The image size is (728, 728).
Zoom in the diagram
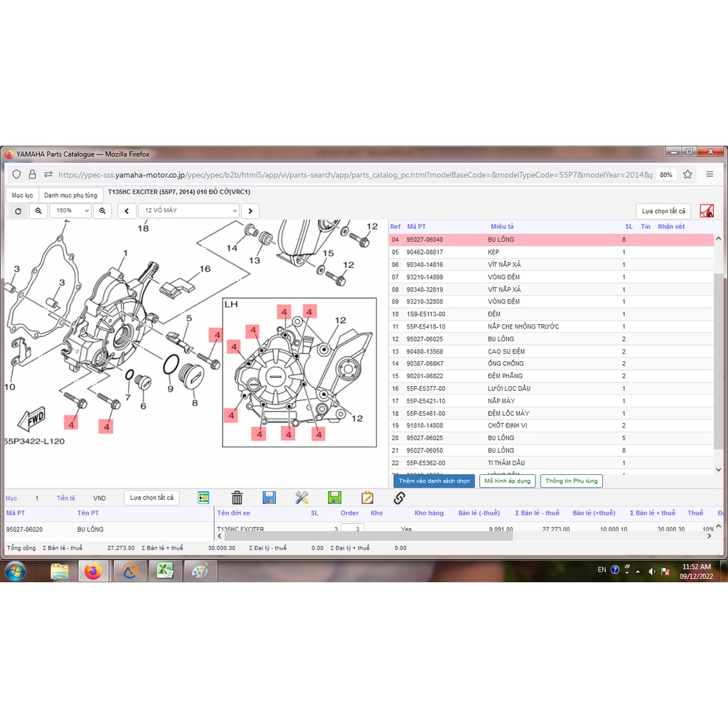coord(102,210)
